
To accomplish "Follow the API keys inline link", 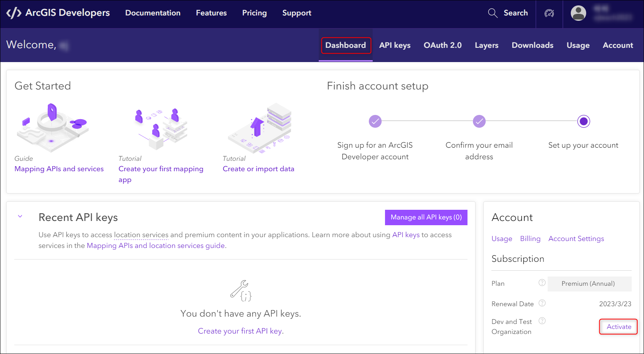I will 406,235.
